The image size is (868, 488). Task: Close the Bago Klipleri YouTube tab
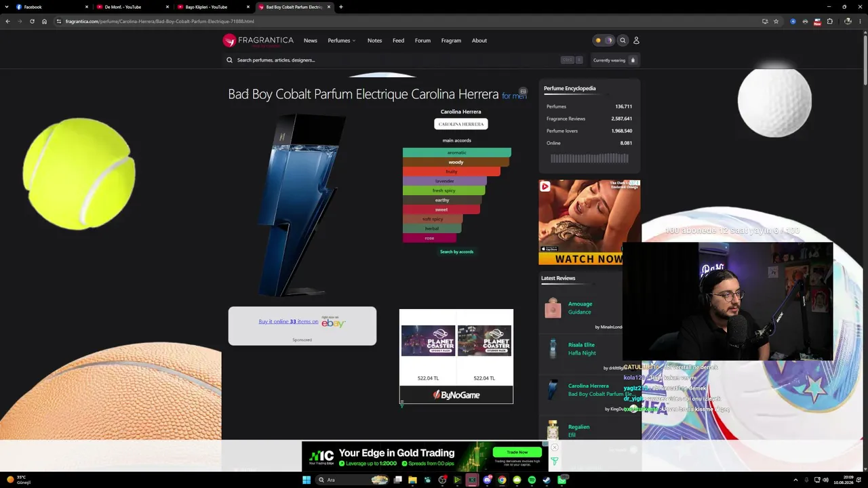(x=248, y=7)
